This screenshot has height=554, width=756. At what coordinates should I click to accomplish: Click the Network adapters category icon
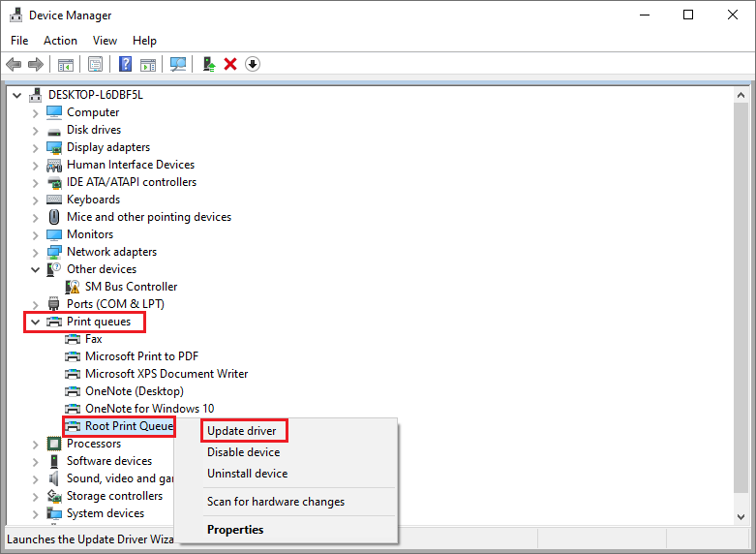[x=54, y=252]
